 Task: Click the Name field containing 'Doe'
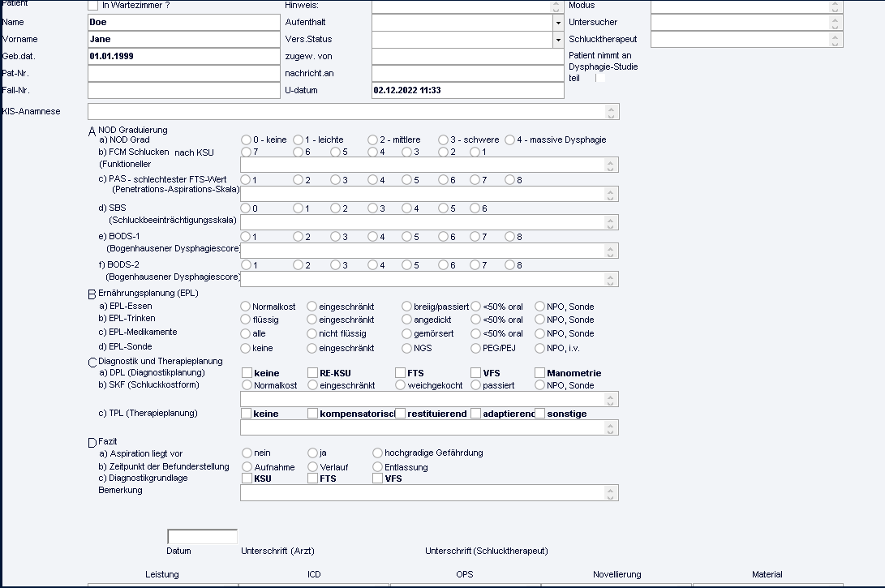(184, 23)
